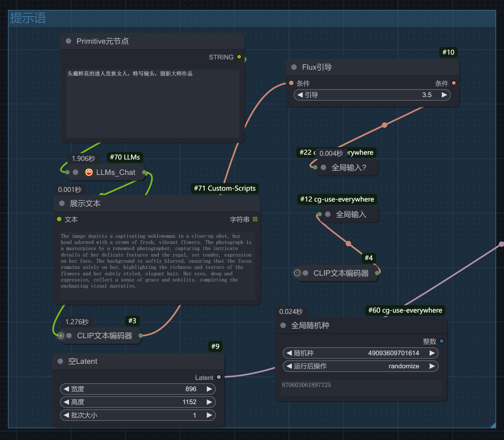Viewport: 504px width, 440px height.
Task: Expand the #4 CLIP文本编码器 node via its dot
Action: tap(306, 273)
